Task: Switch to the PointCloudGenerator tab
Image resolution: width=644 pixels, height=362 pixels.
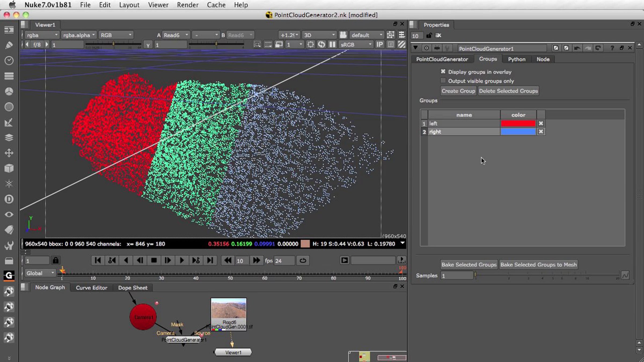Action: (x=442, y=59)
